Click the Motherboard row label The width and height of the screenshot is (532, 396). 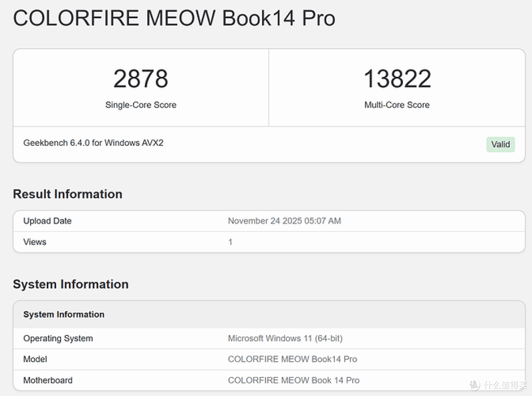[x=48, y=380]
